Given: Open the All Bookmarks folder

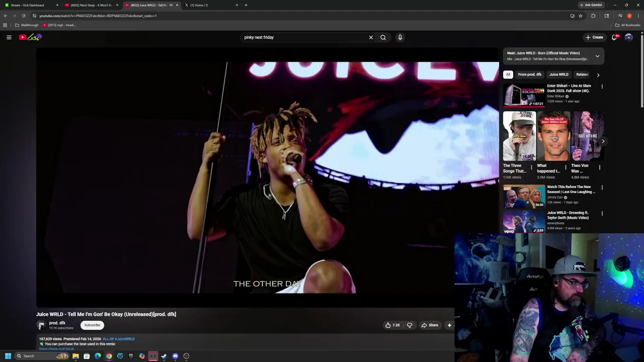Looking at the screenshot, I should (x=627, y=25).
